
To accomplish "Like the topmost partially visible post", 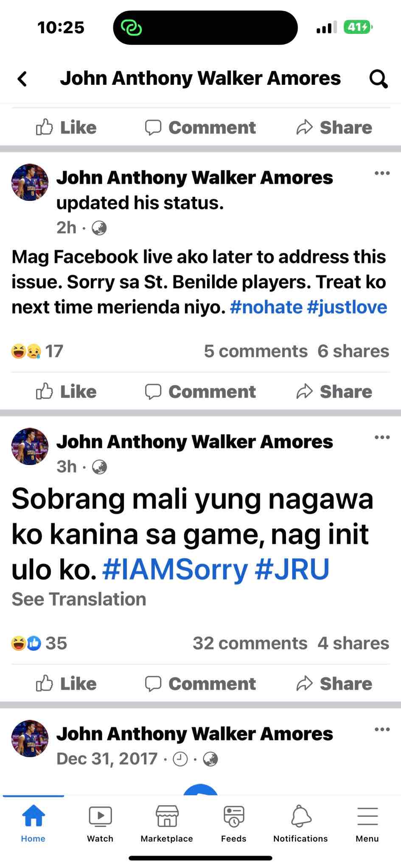I will tap(66, 128).
